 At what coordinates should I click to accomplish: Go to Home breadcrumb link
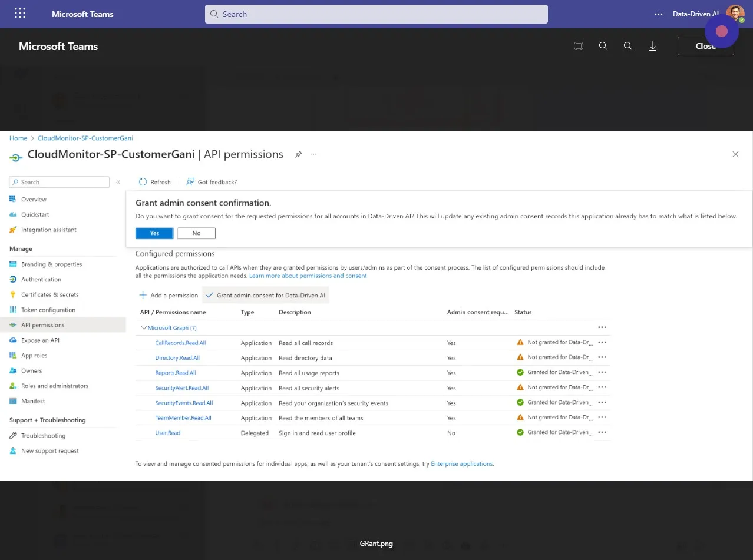click(18, 138)
